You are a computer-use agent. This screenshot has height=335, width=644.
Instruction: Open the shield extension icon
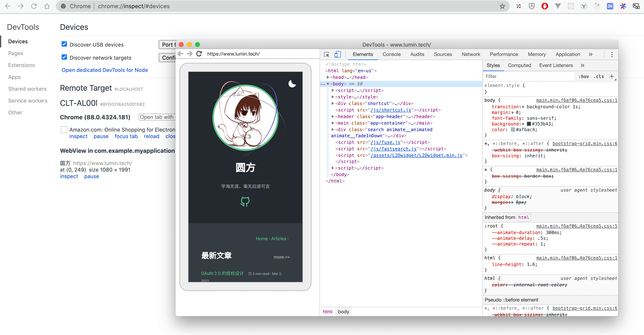(532, 6)
